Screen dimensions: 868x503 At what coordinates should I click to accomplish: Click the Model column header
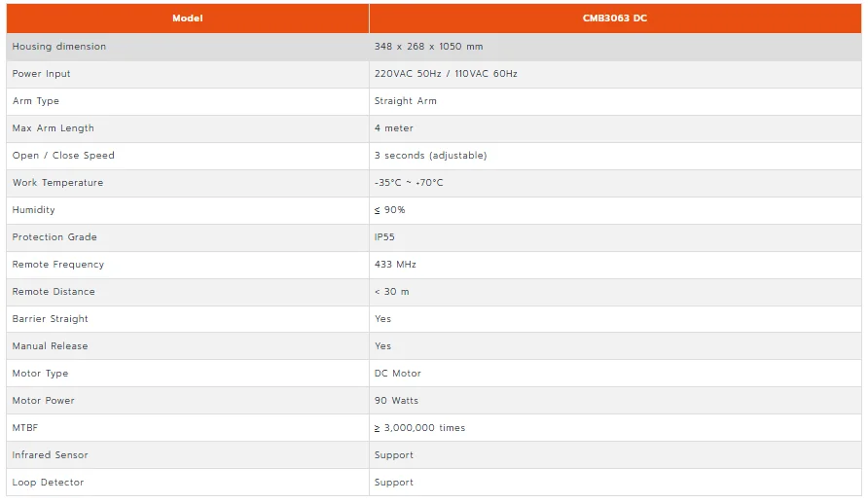[x=188, y=18]
